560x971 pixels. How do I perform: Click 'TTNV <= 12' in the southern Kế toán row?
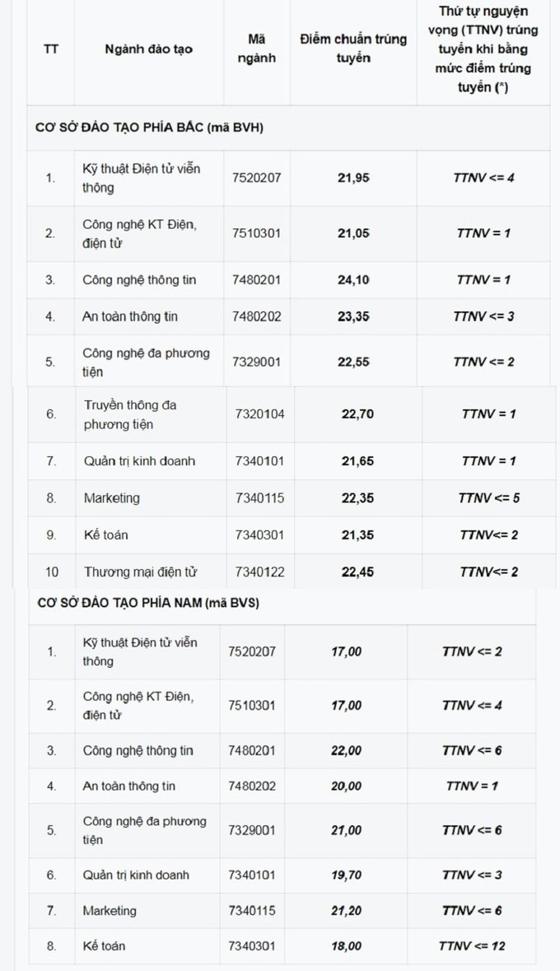(x=472, y=945)
